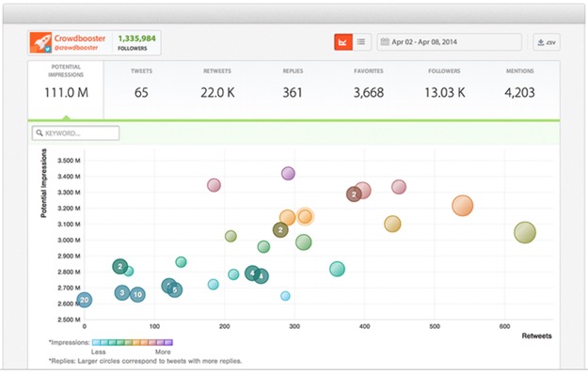Click the bubble labeled 3
588x374 pixels.
(122, 293)
